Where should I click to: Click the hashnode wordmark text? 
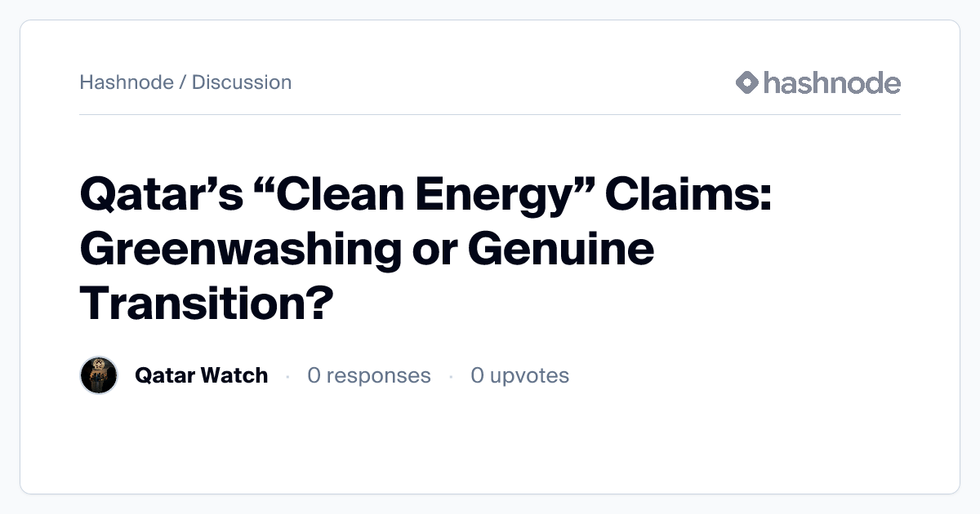click(x=831, y=82)
